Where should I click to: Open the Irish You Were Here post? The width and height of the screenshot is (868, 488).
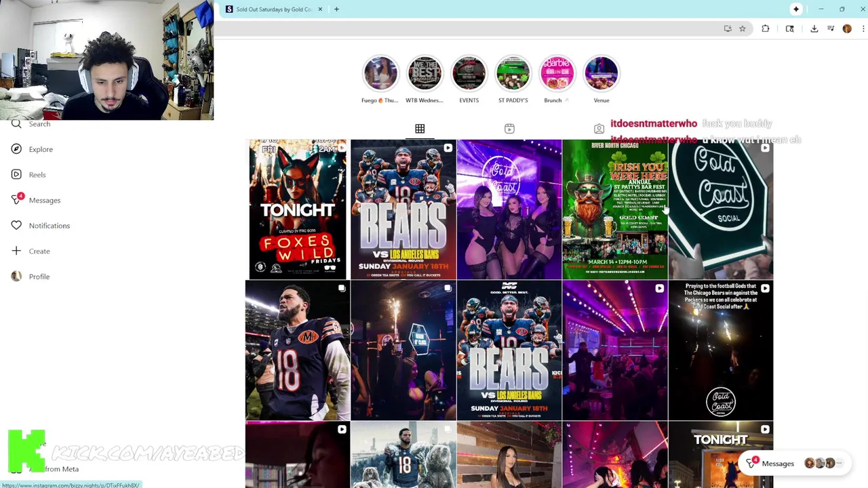(x=614, y=209)
